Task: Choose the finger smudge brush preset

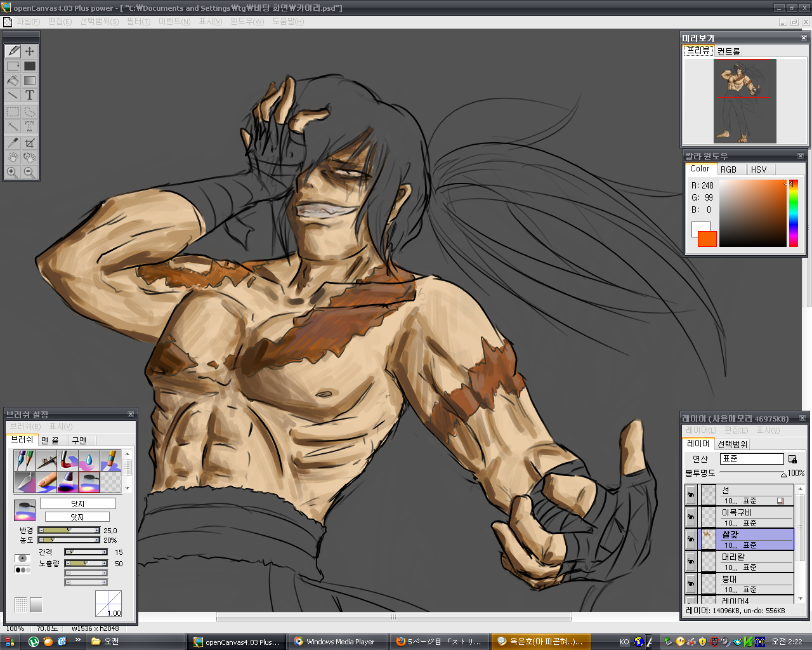Action: [46, 482]
